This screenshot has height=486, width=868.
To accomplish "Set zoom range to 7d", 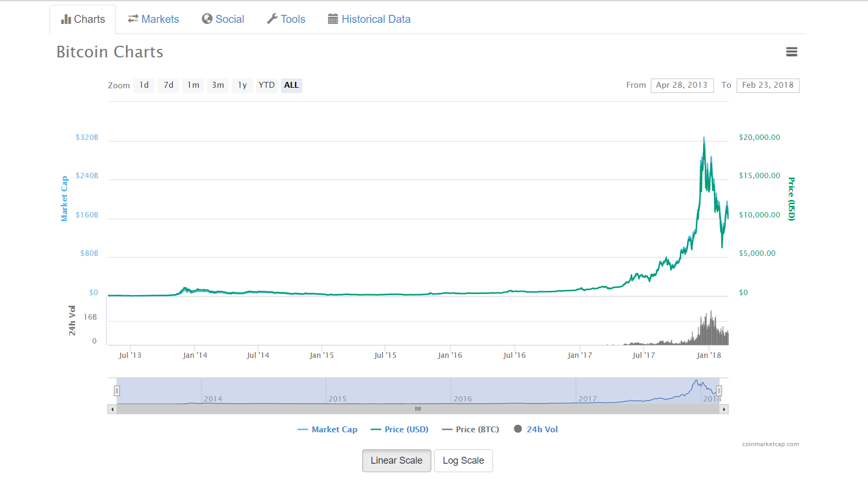I will (169, 85).
